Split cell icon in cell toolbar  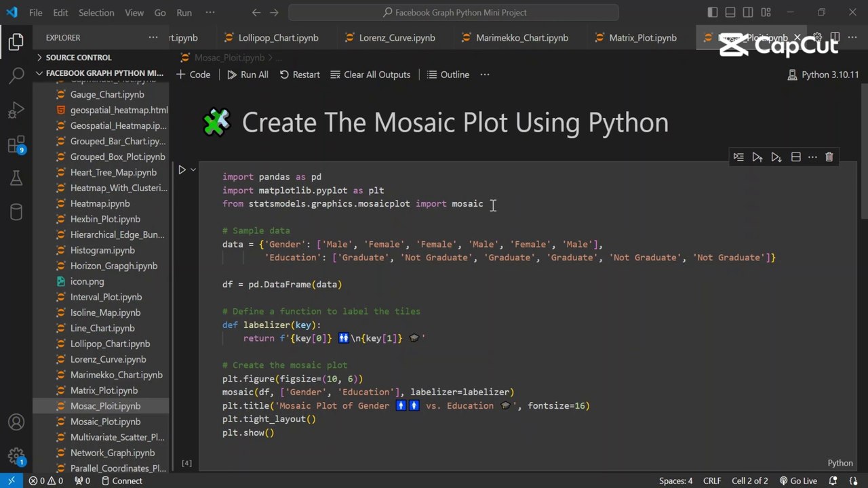[x=796, y=157]
